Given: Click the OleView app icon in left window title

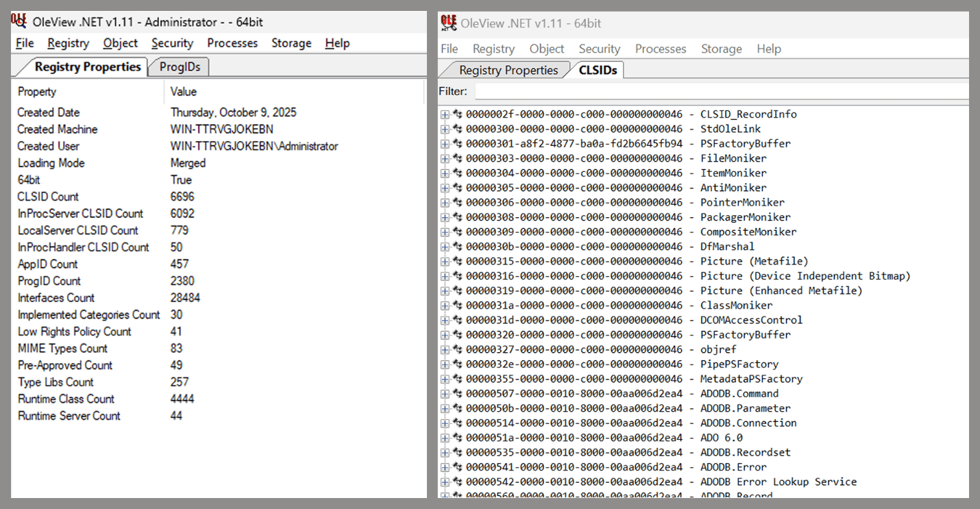Looking at the screenshot, I should 19,21.
